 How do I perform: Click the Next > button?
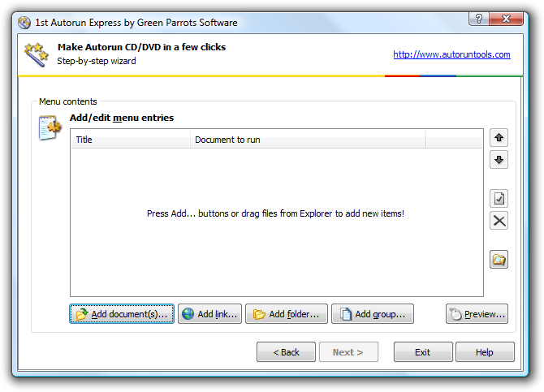[x=348, y=352]
